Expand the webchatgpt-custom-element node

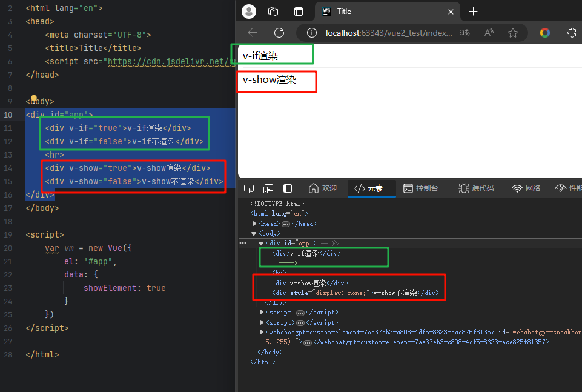[261, 332]
